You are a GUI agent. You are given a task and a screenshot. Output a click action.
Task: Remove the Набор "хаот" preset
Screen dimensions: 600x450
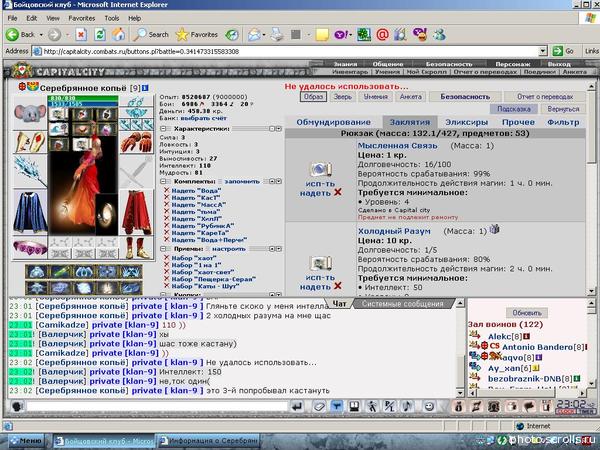click(166, 257)
